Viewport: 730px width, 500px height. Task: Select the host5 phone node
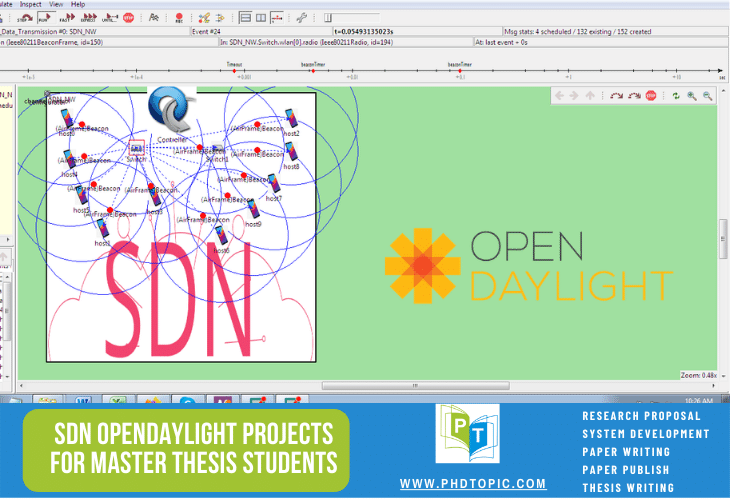pyautogui.click(x=81, y=195)
